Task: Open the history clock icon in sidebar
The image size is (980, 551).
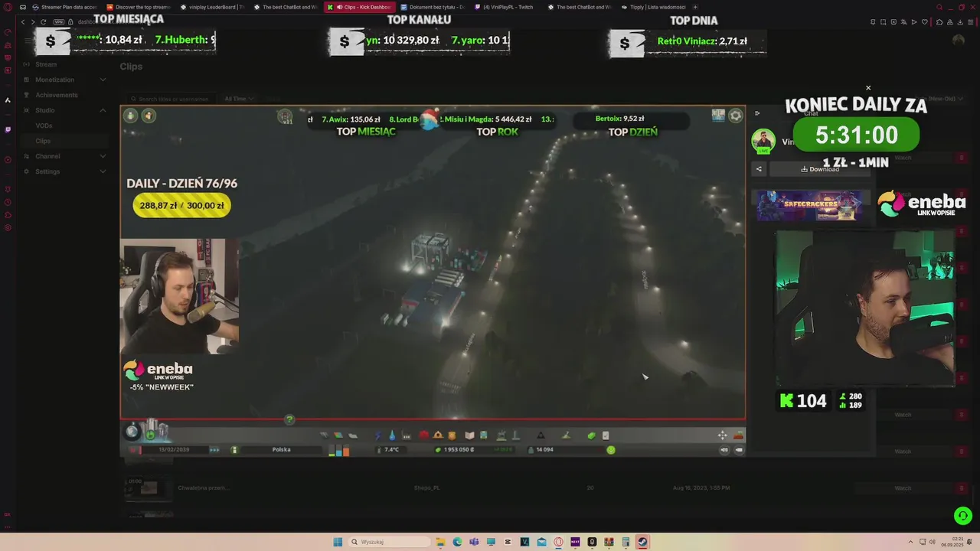Action: (8, 202)
